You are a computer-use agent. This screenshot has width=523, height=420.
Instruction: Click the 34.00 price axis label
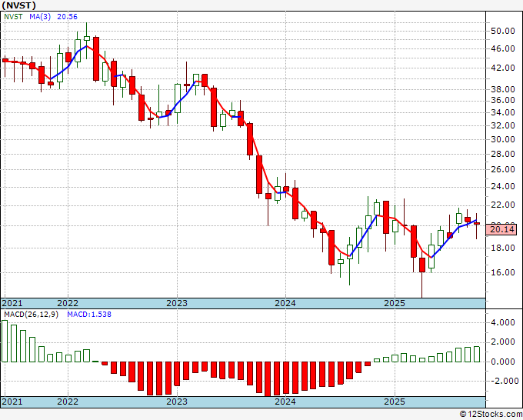click(x=503, y=113)
